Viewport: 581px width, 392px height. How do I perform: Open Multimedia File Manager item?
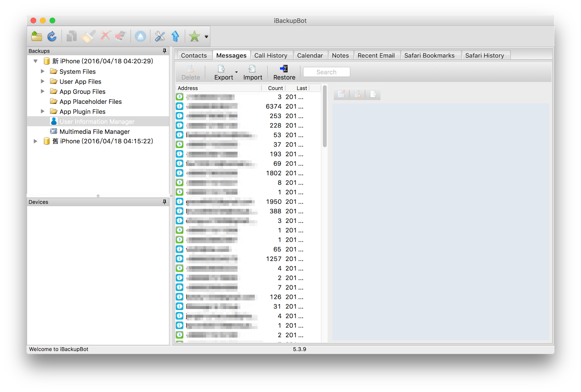click(94, 131)
